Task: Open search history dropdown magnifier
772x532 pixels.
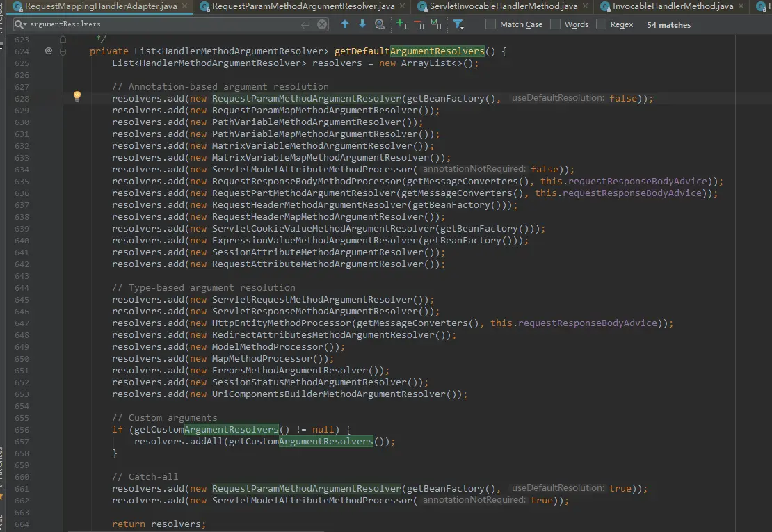Action: tap(20, 24)
